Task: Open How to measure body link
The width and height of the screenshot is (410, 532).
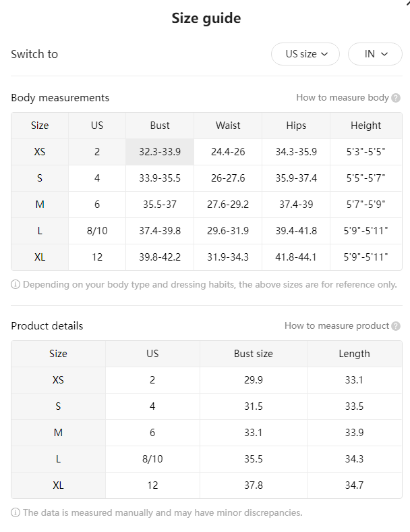Action: point(343,98)
